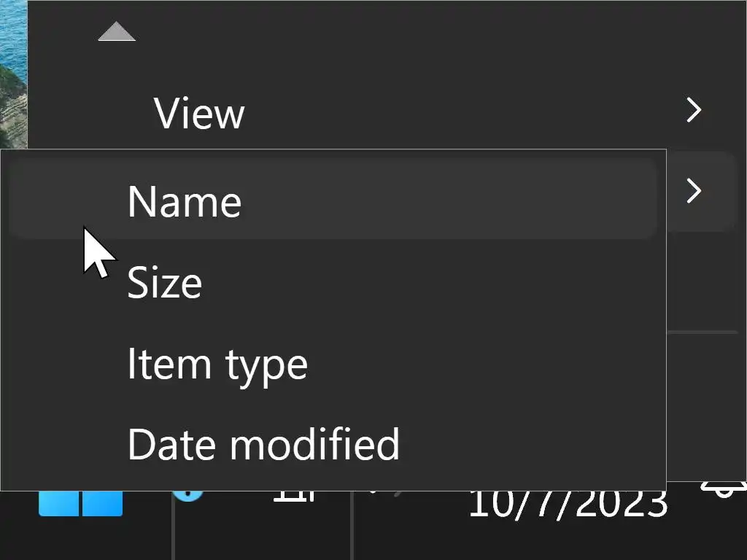Choose the Item type sort option
Image resolution: width=747 pixels, height=560 pixels.
[x=217, y=363]
